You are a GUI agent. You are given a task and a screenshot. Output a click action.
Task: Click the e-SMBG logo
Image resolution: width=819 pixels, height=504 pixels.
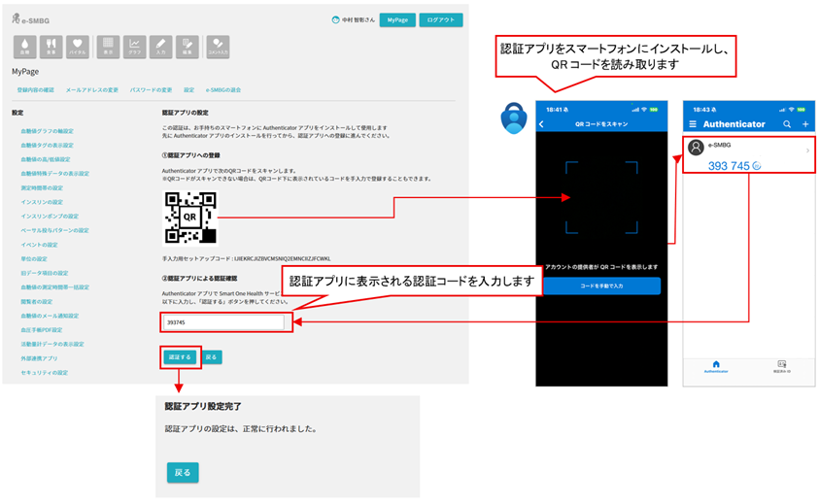tap(30, 19)
